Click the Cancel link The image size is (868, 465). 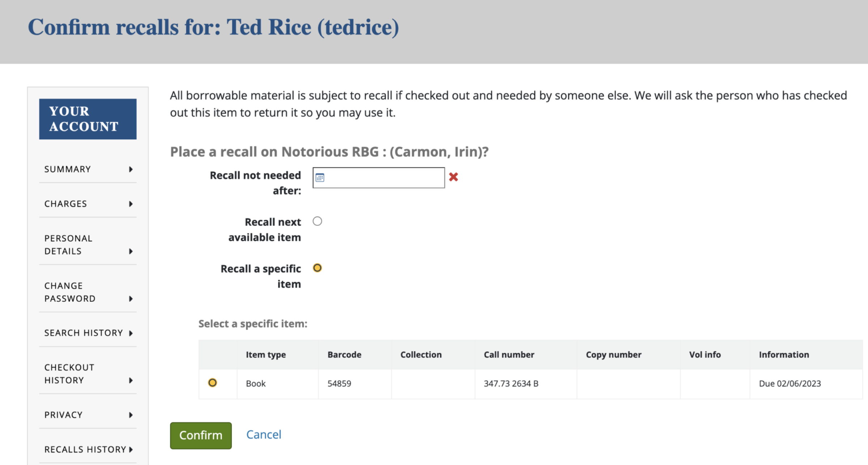pos(264,435)
